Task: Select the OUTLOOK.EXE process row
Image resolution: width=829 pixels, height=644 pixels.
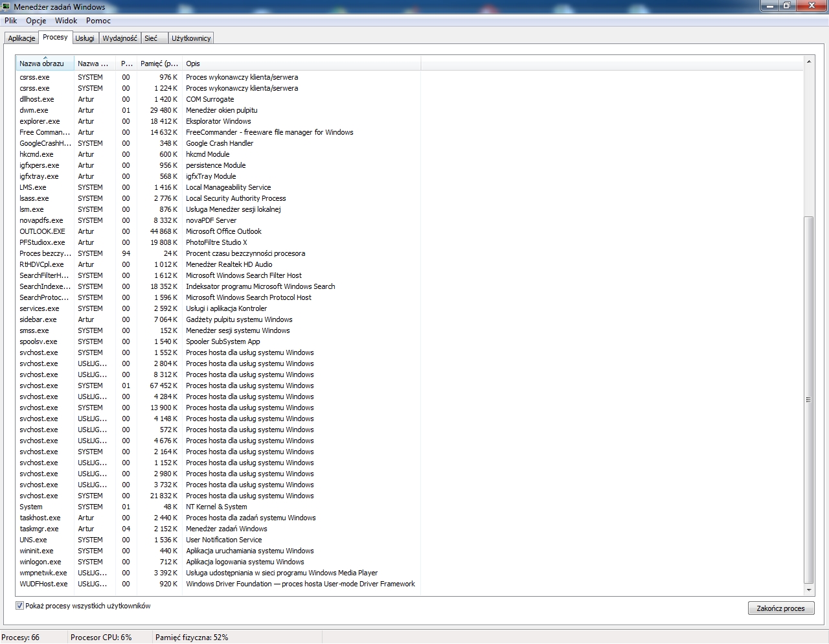Action: pos(218,231)
